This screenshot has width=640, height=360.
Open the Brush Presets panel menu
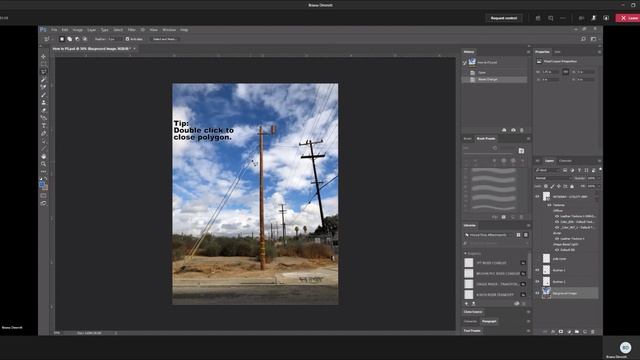point(528,139)
